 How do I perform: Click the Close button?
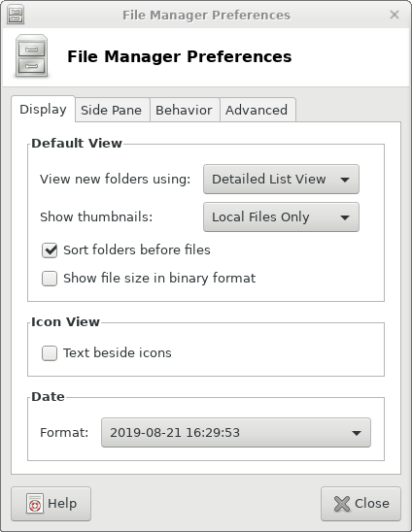pos(360,504)
